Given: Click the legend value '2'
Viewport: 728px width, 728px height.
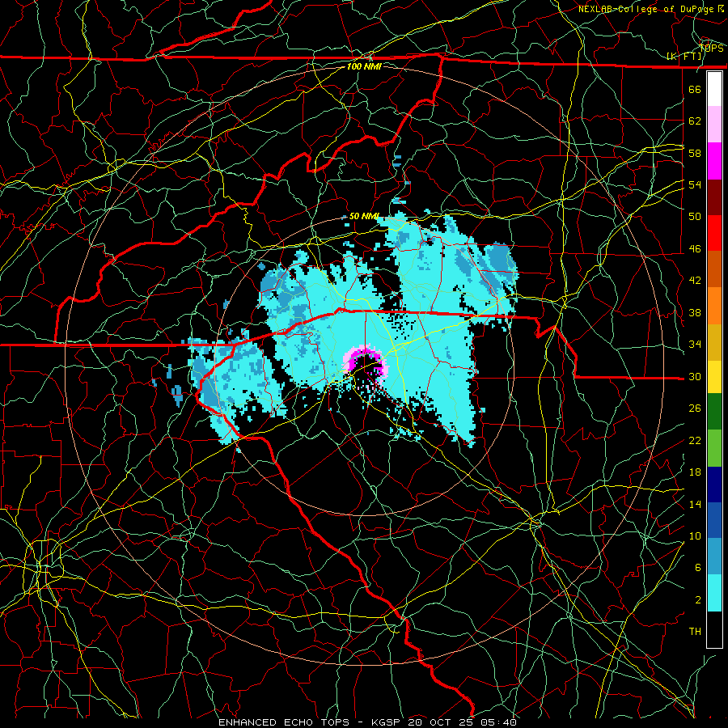Looking at the screenshot, I should point(698,600).
